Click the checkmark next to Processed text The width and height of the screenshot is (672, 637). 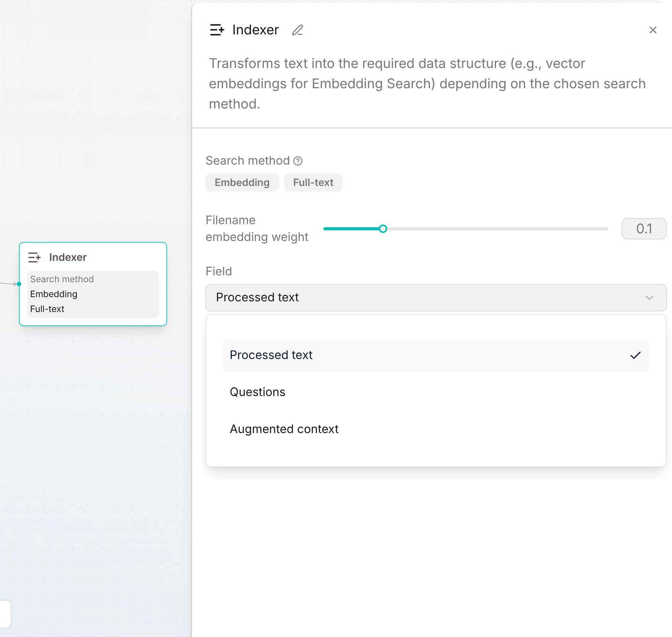[x=635, y=356]
